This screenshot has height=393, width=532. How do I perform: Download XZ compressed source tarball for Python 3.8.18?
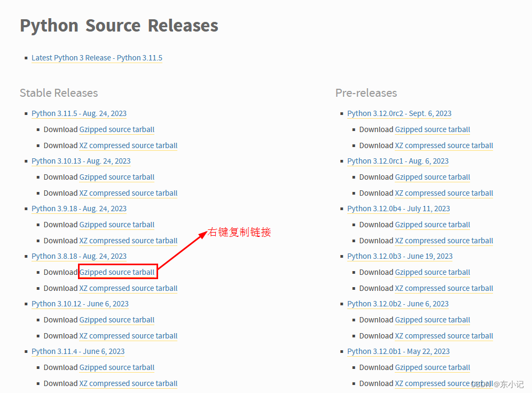coord(128,288)
